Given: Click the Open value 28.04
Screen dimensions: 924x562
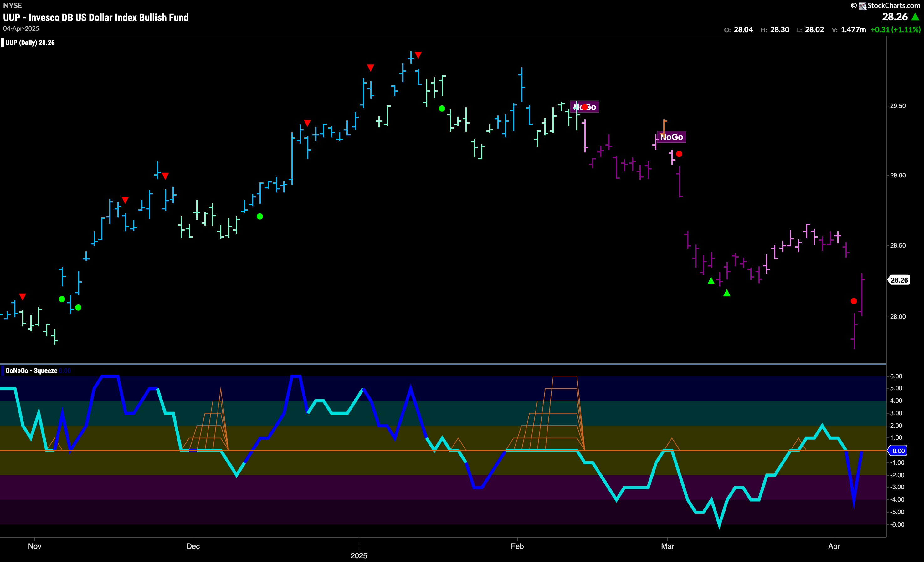Looking at the screenshot, I should pyautogui.click(x=743, y=30).
